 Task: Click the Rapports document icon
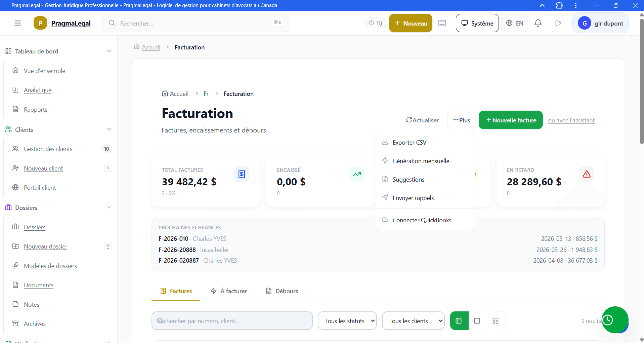coord(15,109)
